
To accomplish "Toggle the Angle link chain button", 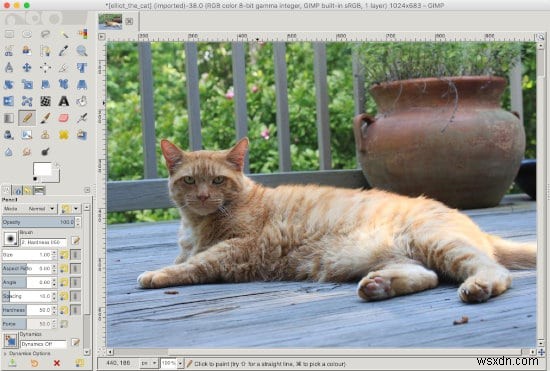I will point(75,282).
